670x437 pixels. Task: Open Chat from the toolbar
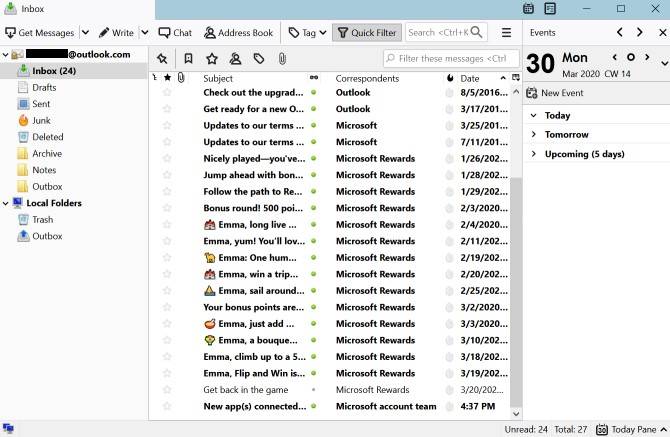175,32
